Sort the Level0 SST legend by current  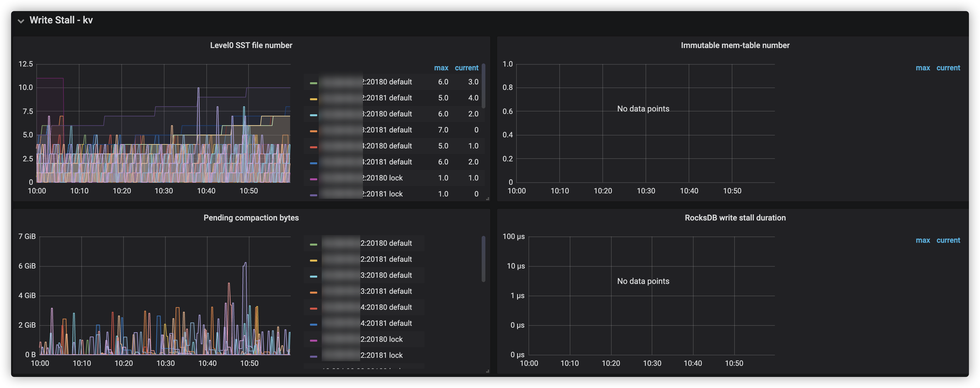pos(466,68)
